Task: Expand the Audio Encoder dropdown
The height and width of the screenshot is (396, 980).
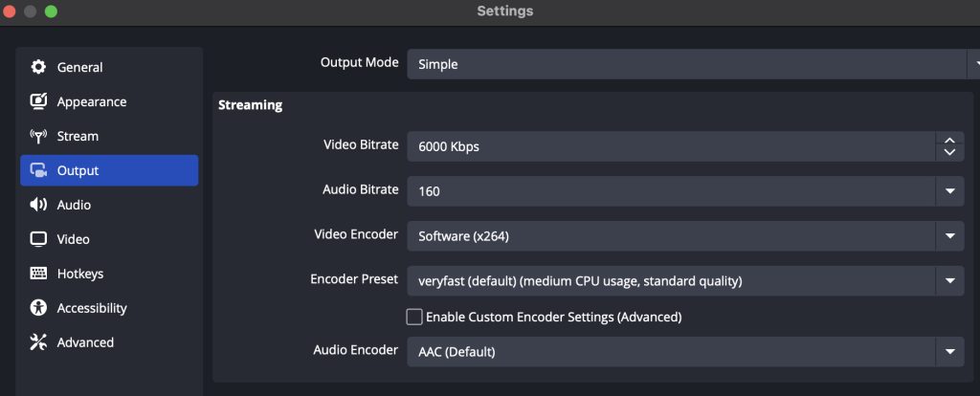Action: click(x=685, y=352)
